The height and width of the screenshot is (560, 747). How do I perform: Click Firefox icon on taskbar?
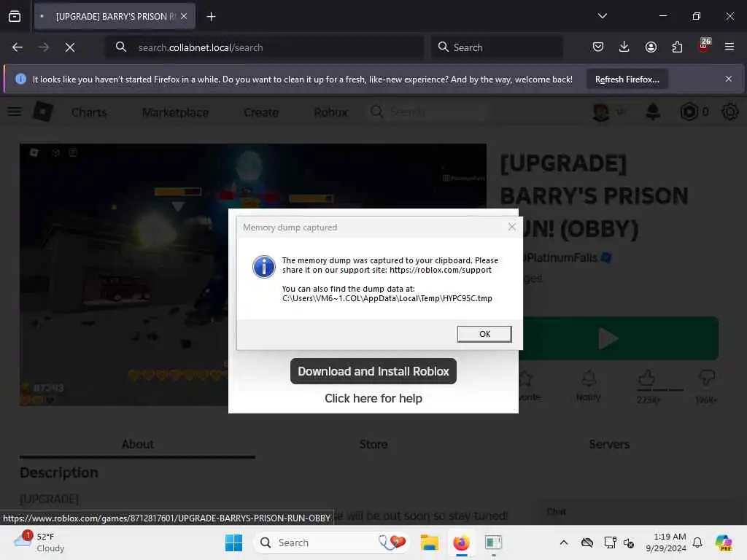[461, 542]
